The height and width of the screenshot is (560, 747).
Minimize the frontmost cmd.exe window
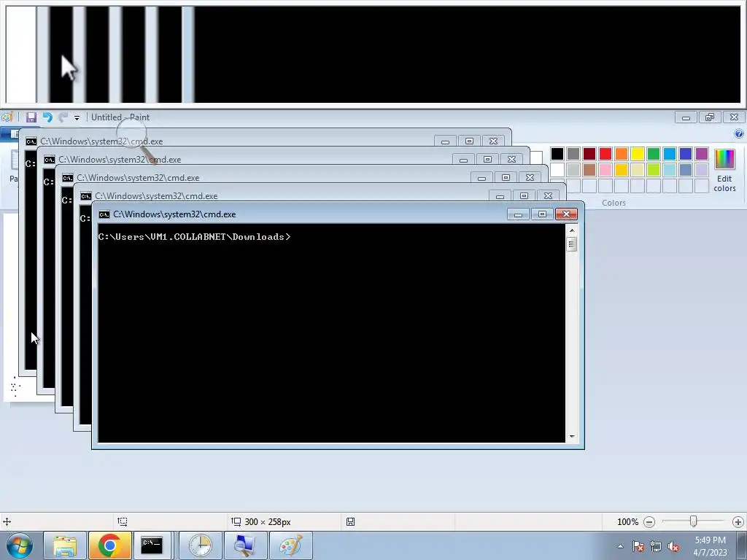click(x=519, y=214)
